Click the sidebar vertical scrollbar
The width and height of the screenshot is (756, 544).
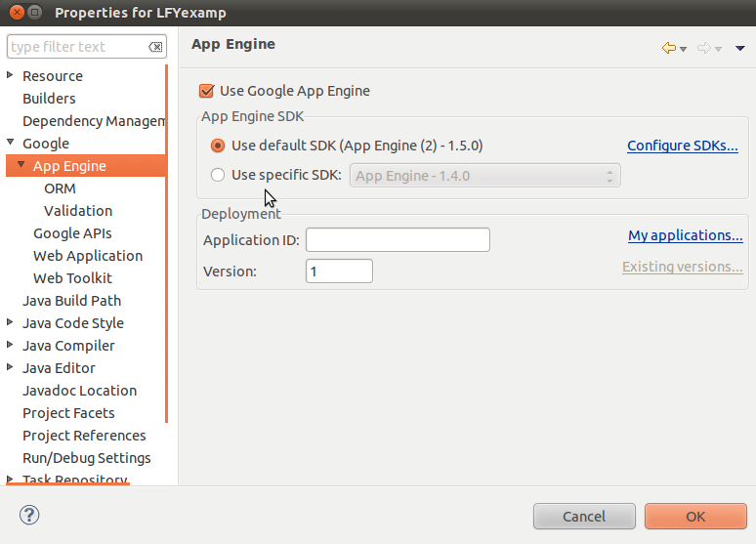click(167, 244)
